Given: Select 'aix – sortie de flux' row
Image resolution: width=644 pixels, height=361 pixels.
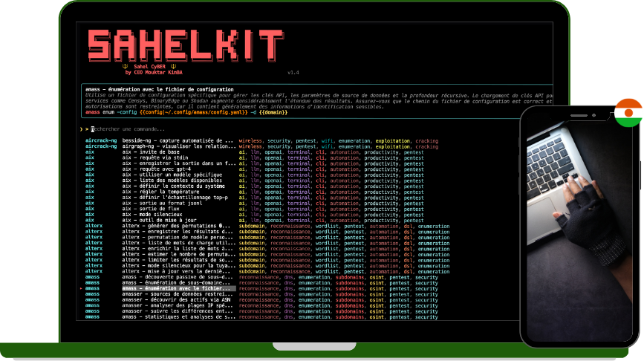Looking at the screenshot, I should [254, 209].
